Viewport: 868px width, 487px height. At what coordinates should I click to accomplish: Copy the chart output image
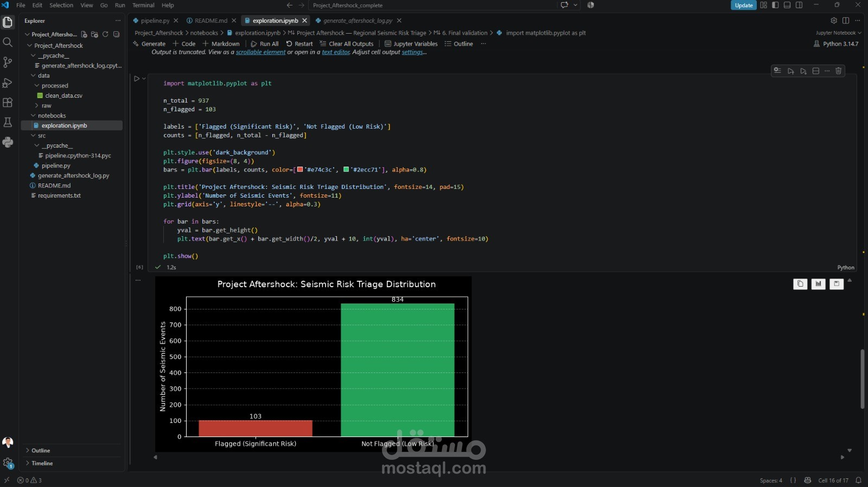[x=800, y=284]
